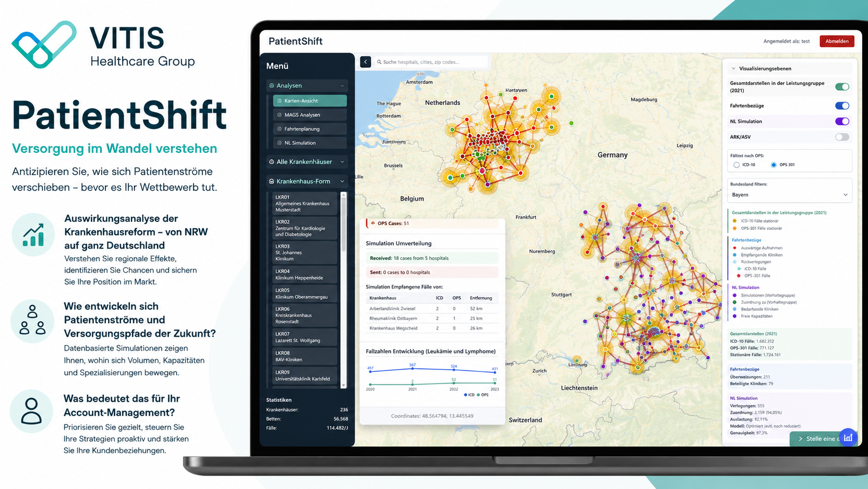The image size is (868, 489).
Task: Disable the NL Simulation layer switch
Action: coord(842,122)
